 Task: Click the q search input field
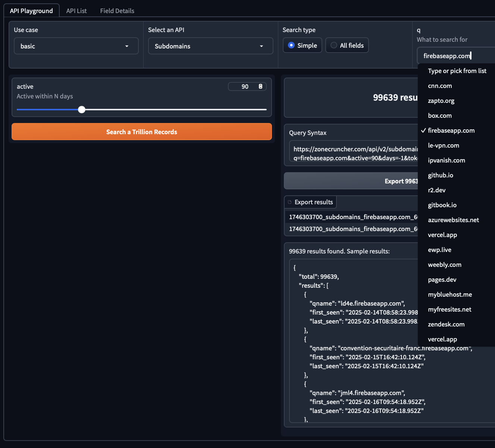(x=456, y=56)
